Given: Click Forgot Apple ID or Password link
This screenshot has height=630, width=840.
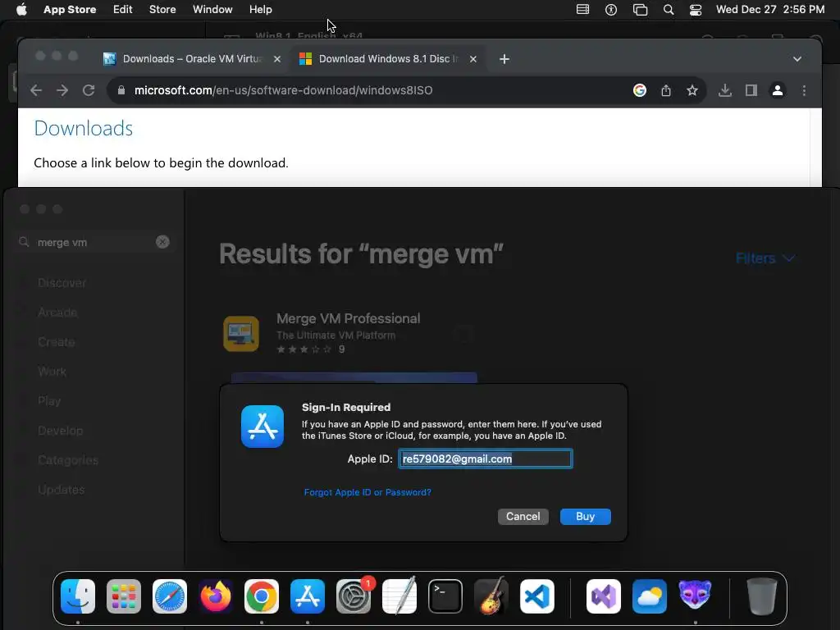Looking at the screenshot, I should point(367,492).
